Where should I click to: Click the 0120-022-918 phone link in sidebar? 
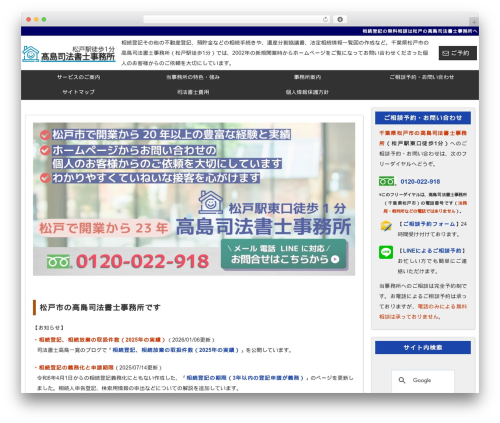coord(420,182)
